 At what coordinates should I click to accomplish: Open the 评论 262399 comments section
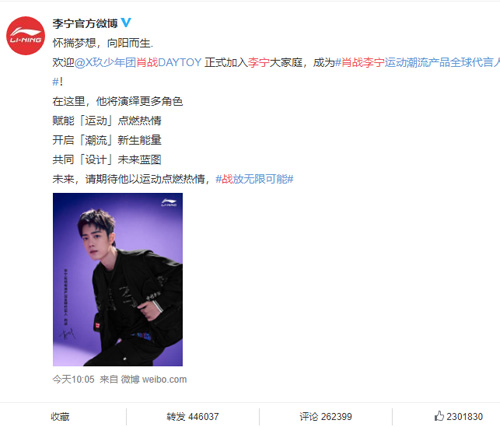tap(326, 416)
